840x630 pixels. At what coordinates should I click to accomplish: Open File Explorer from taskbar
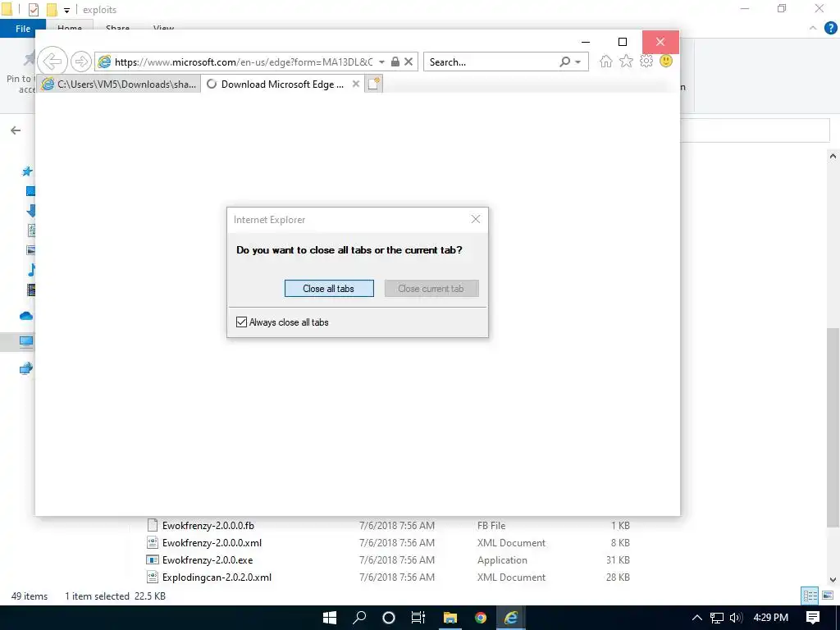pos(450,618)
